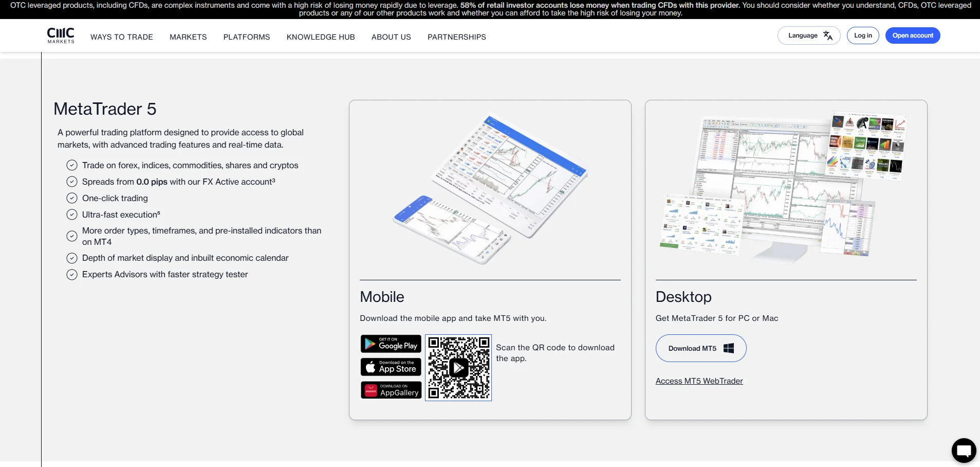Image resolution: width=980 pixels, height=467 pixels.
Task: Click the QR code image
Action: (x=458, y=368)
